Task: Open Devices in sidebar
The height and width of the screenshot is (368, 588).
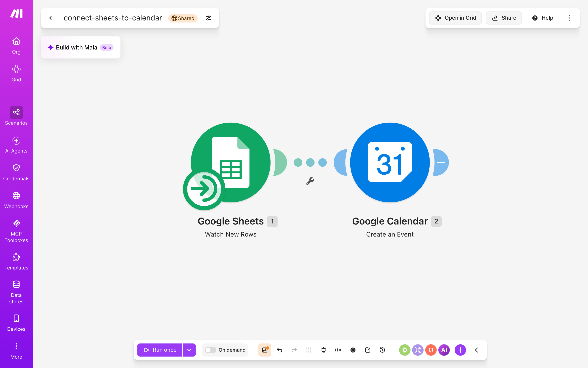Action: (16, 323)
